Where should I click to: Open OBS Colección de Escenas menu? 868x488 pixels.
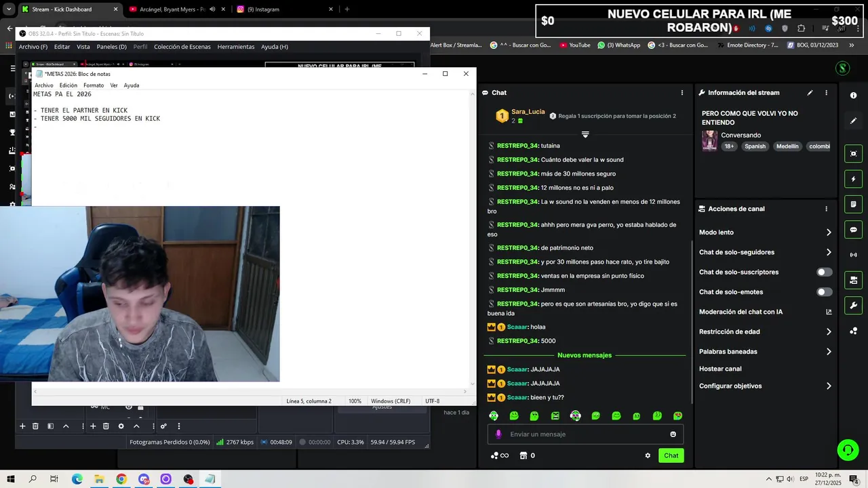coord(182,47)
